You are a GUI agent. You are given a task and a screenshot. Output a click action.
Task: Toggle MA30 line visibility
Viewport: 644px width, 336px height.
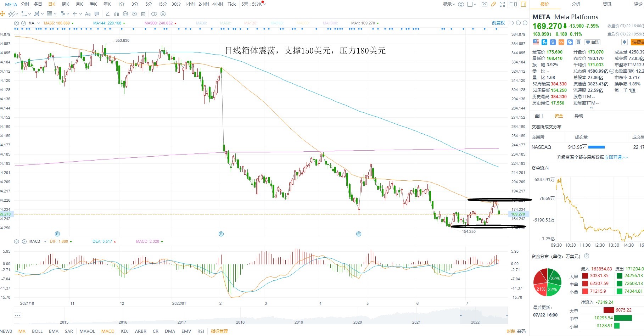(x=201, y=23)
